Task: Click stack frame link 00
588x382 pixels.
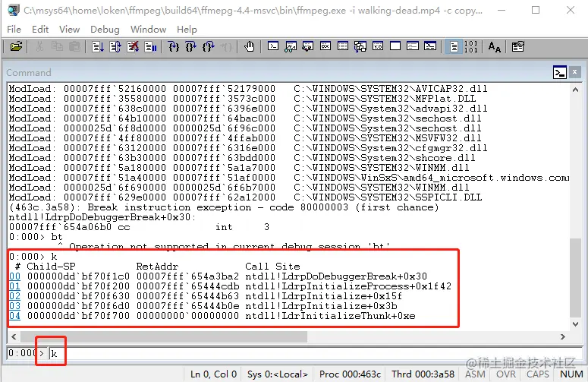Action: (14, 276)
